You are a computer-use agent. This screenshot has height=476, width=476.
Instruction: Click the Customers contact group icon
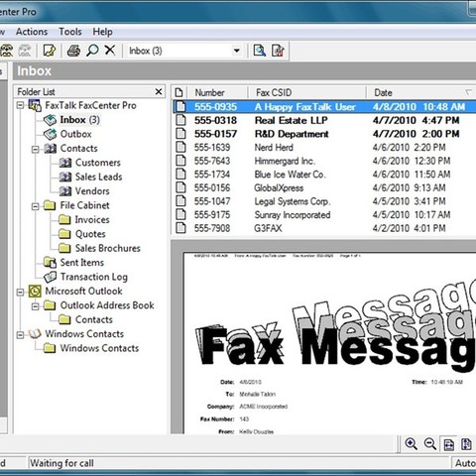65,163
